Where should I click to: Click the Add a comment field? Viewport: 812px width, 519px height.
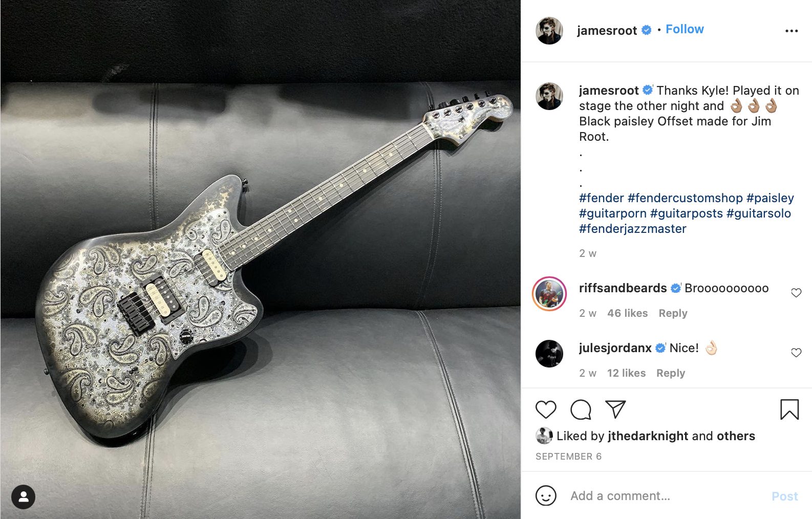(666, 496)
